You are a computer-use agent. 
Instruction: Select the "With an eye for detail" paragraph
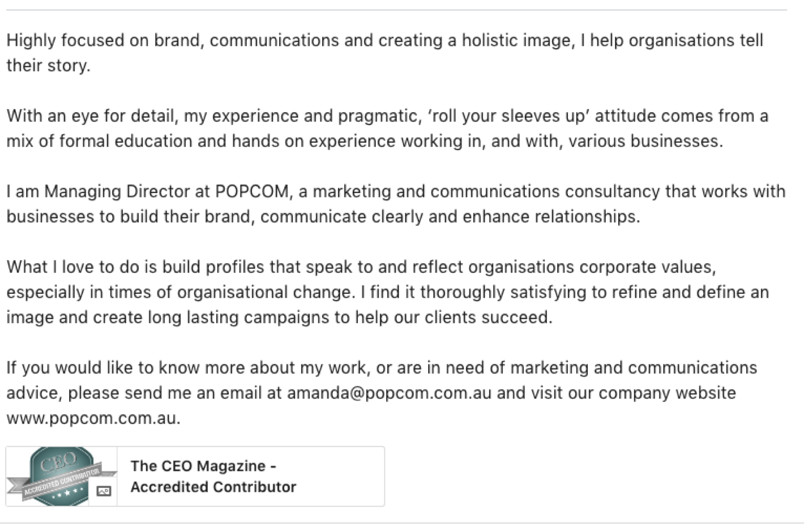point(387,128)
